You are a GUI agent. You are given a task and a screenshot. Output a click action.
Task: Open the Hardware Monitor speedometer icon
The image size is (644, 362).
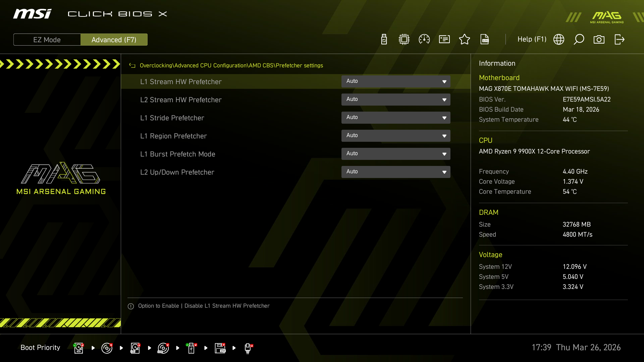tap(424, 39)
